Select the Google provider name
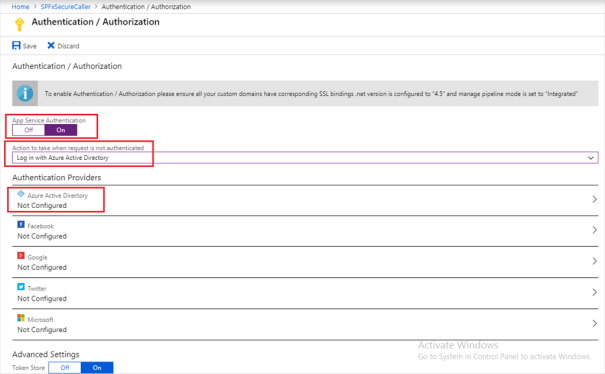The height and width of the screenshot is (374, 605). point(37,257)
